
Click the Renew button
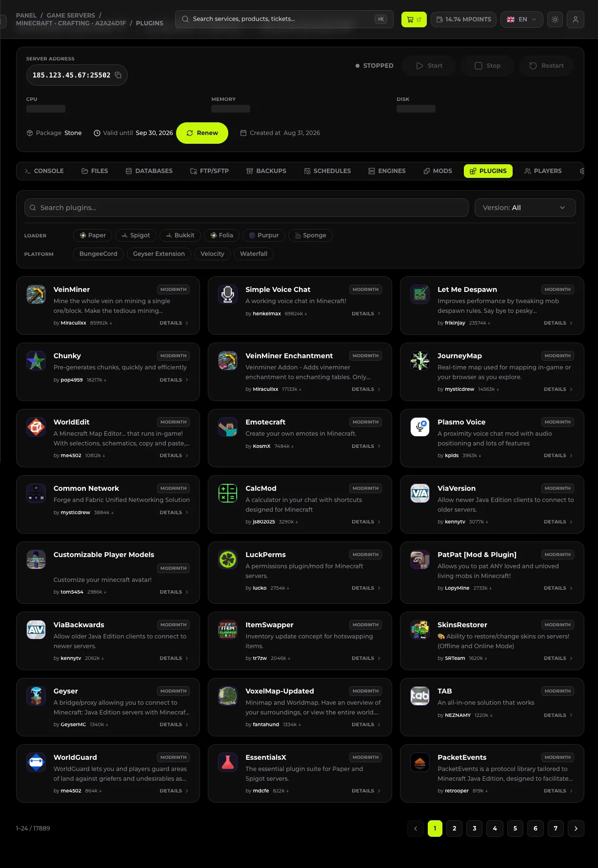[202, 133]
